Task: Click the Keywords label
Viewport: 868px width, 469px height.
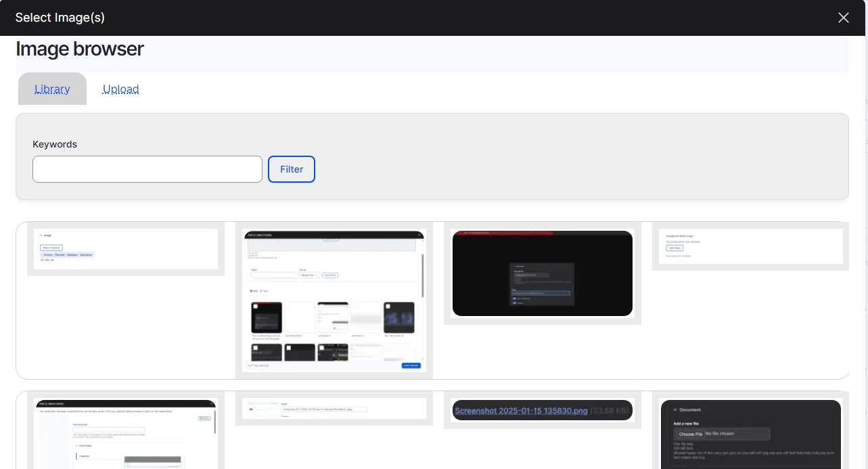Action: [x=55, y=144]
